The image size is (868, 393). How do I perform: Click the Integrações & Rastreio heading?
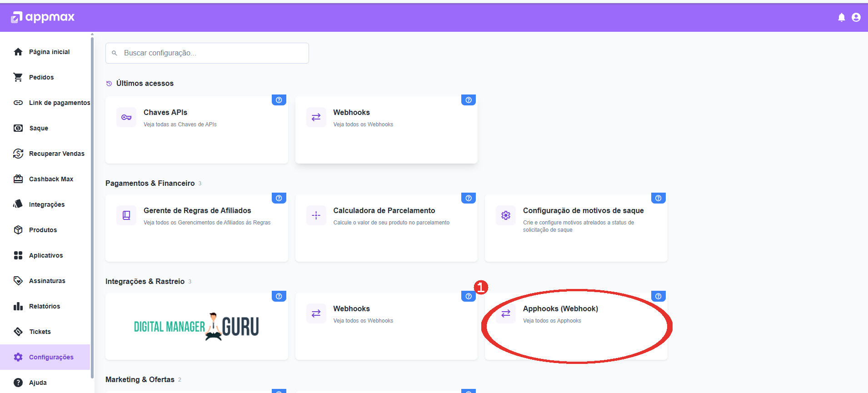145,282
